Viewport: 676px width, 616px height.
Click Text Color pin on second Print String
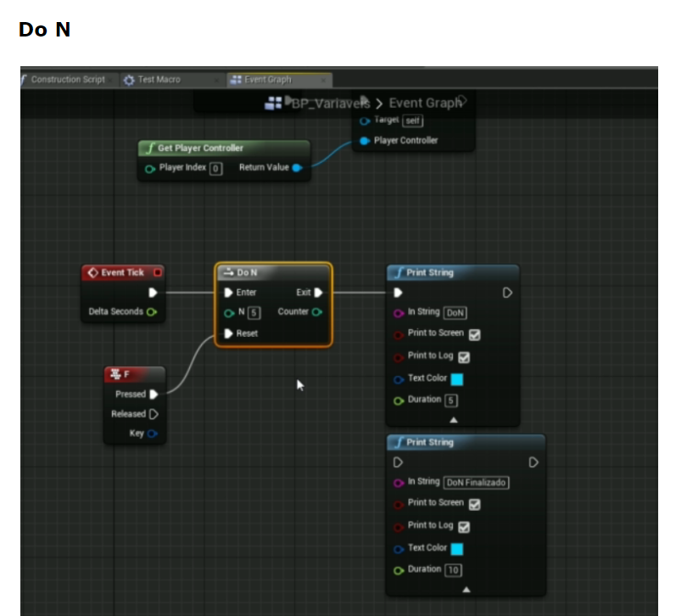point(399,549)
